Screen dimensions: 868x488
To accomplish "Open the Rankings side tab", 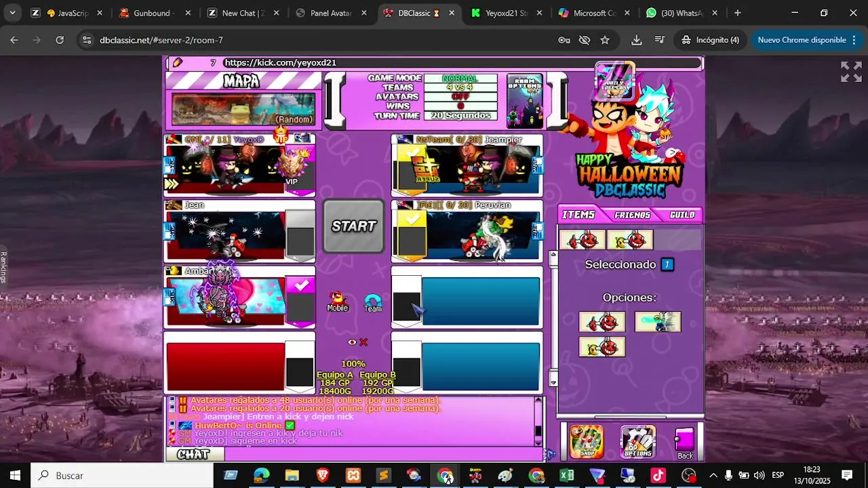I will point(3,267).
